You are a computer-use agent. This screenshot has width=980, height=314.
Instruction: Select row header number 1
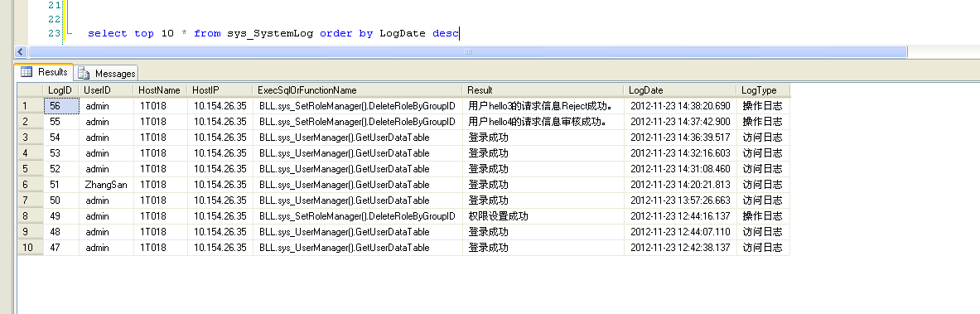point(30,106)
